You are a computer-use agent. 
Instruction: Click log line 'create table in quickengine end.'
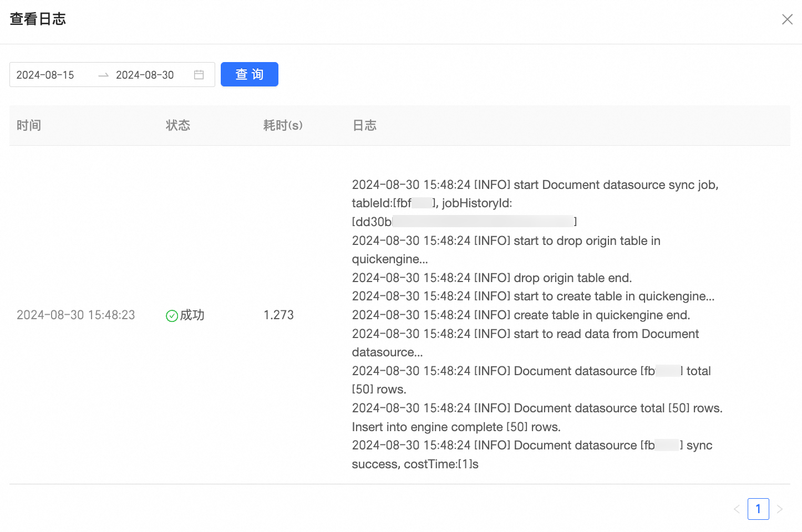click(521, 315)
